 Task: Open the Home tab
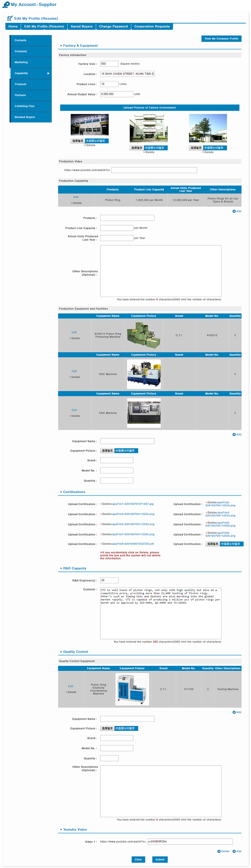click(13, 26)
